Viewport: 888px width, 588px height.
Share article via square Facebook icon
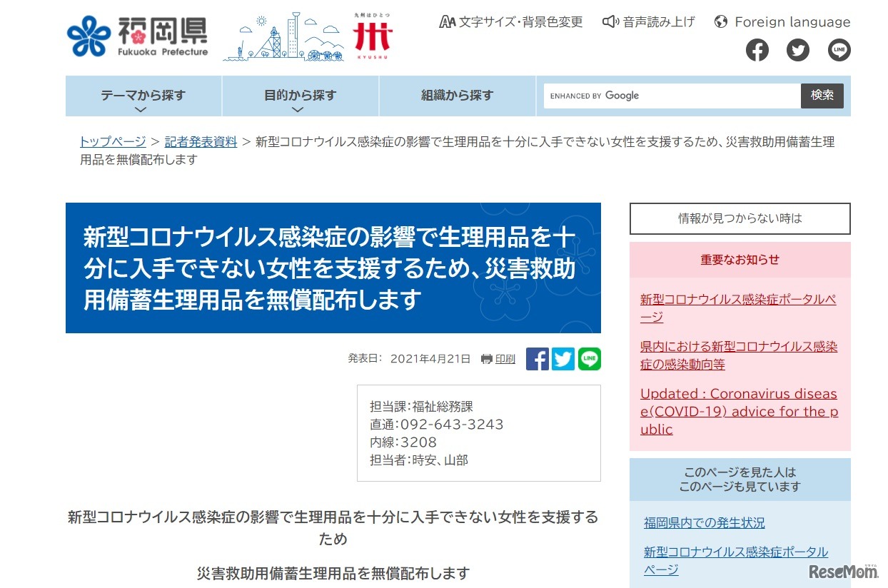tap(538, 359)
